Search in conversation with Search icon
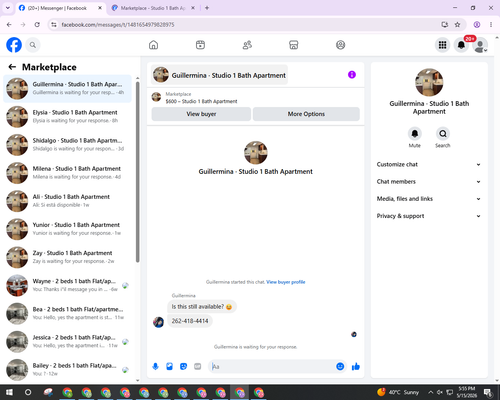 tap(443, 134)
